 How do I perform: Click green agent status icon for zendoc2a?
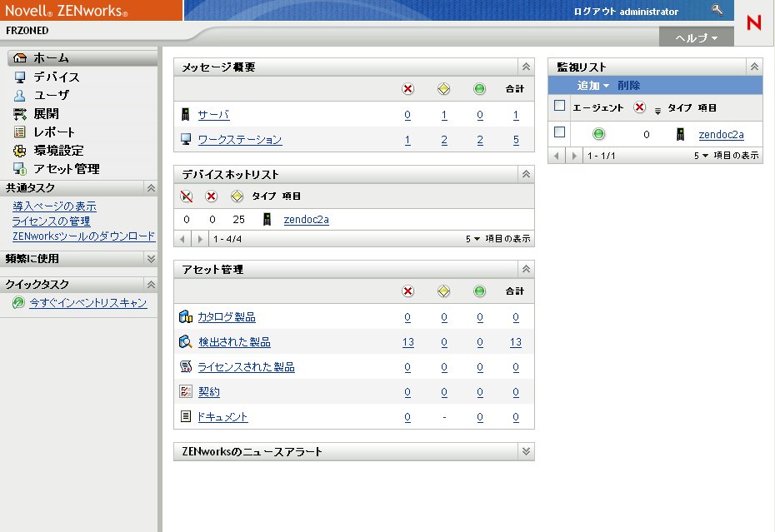coord(598,134)
